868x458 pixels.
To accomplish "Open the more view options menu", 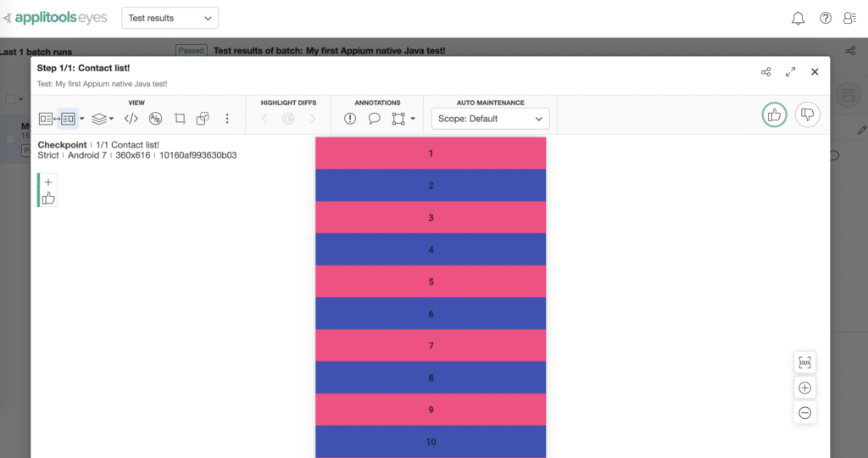I will tap(227, 119).
